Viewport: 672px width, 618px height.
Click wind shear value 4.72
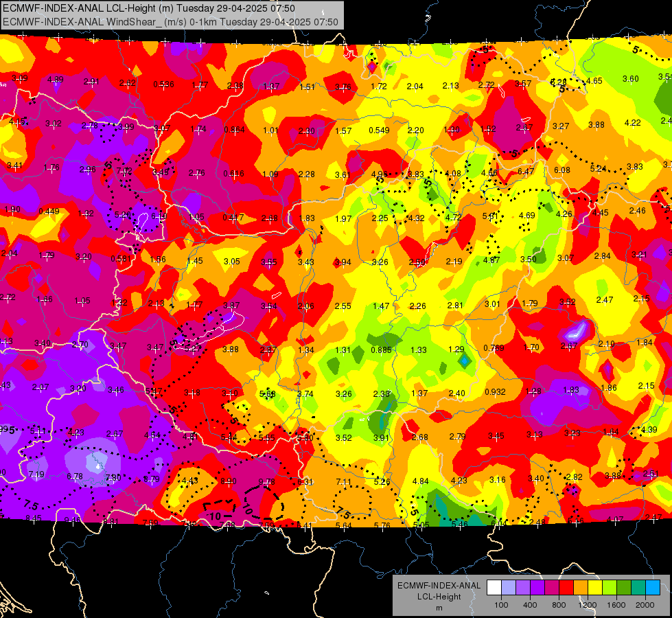click(x=453, y=217)
